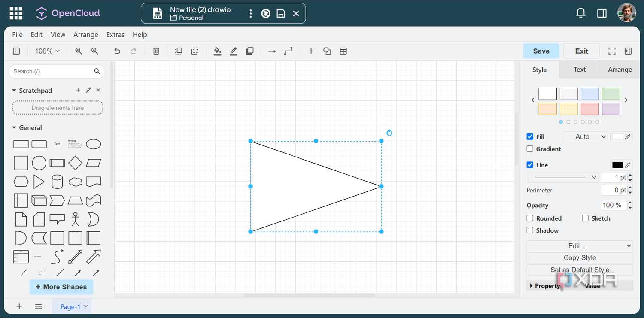
Task: Switch to the Text tab
Action: point(580,70)
